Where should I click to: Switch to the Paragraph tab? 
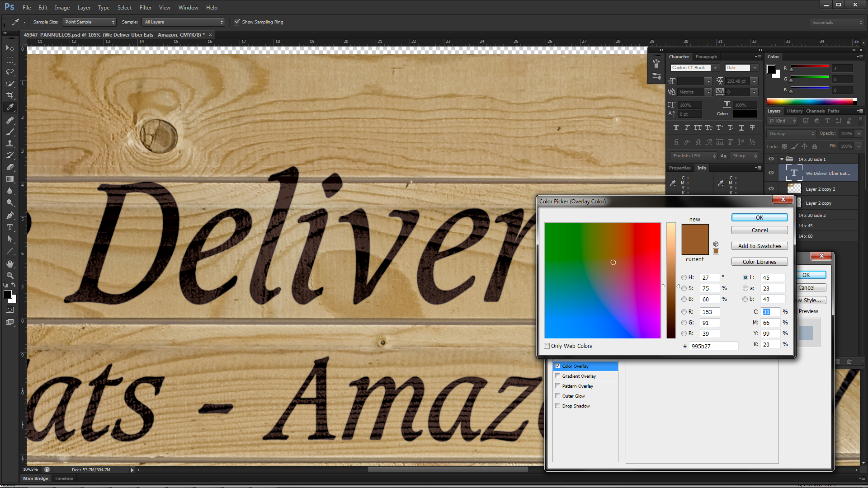(x=706, y=57)
